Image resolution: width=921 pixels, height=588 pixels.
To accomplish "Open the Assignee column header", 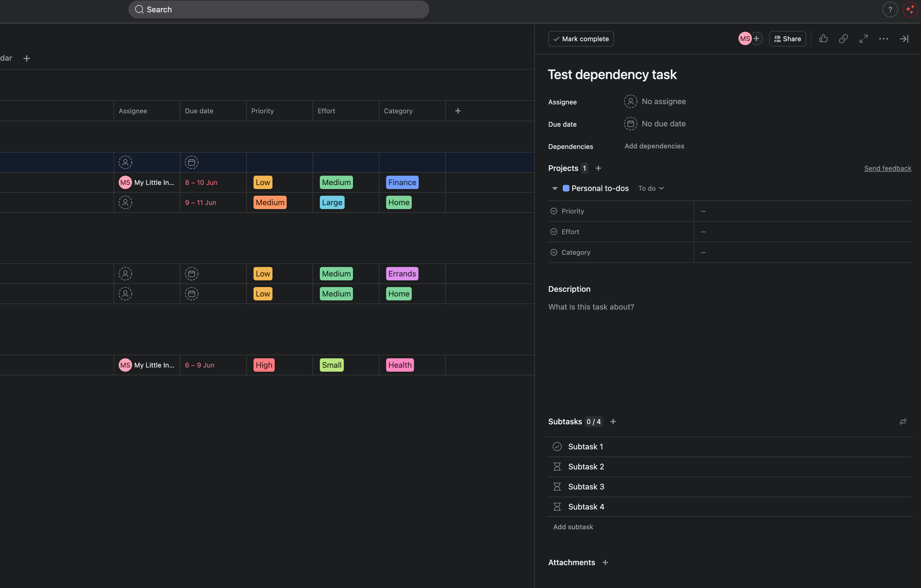I will 147,111.
